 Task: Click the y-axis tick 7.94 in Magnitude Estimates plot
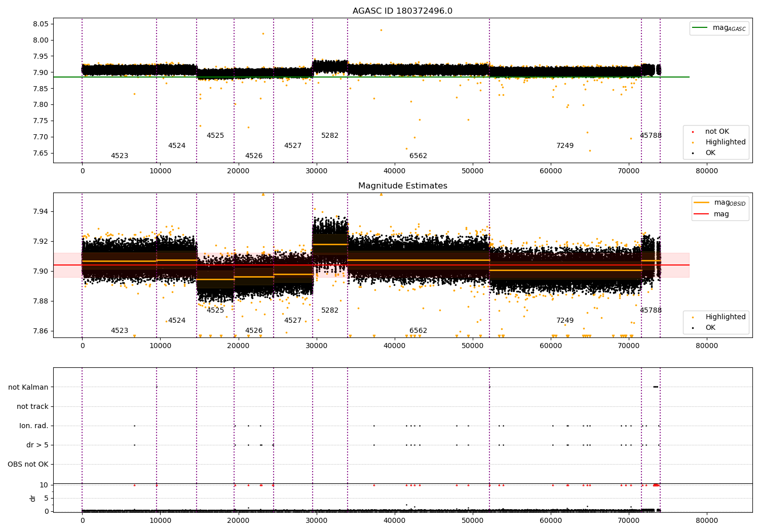[41, 211]
